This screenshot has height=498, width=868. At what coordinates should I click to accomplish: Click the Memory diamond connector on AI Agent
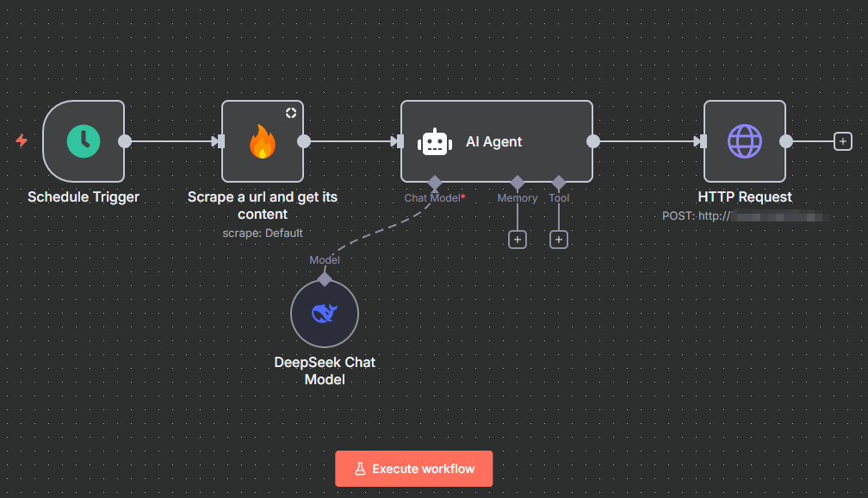point(518,182)
